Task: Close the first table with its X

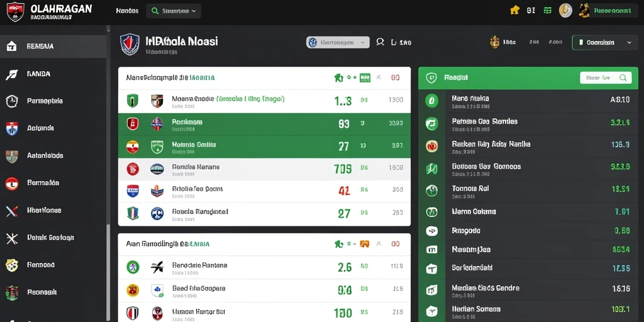Action: pyautogui.click(x=379, y=77)
